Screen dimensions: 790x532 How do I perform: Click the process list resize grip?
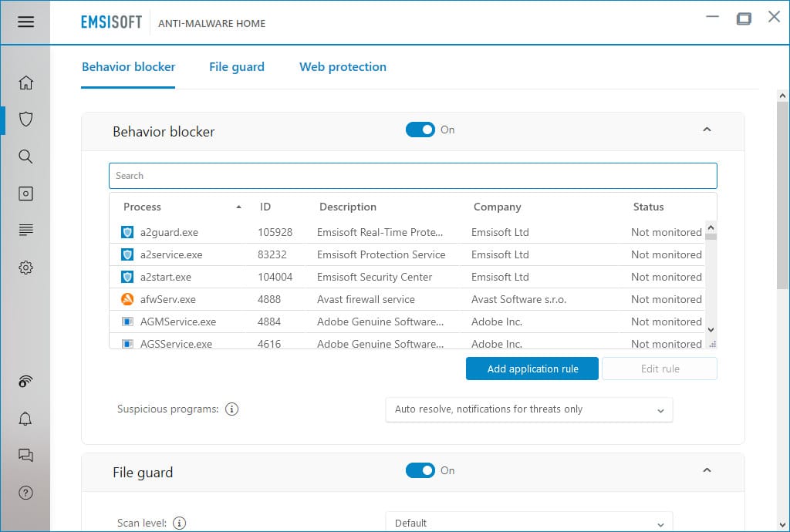click(712, 345)
